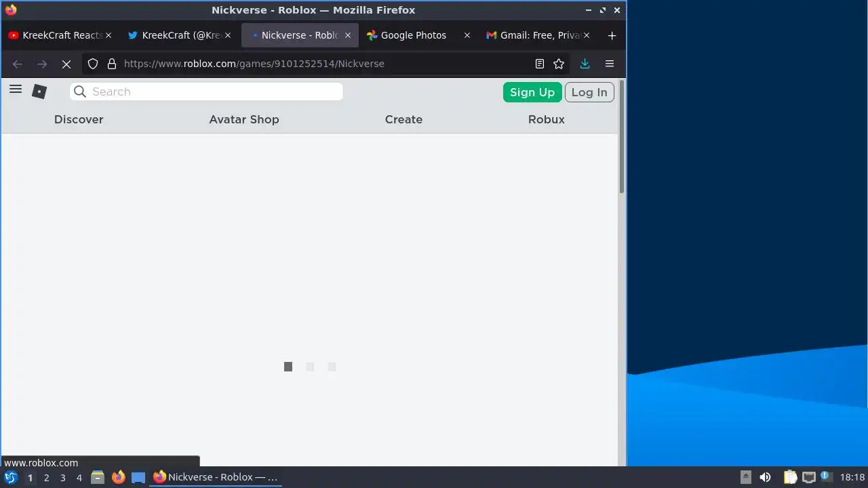
Task: Switch to workspace 2
Action: pos(46,478)
